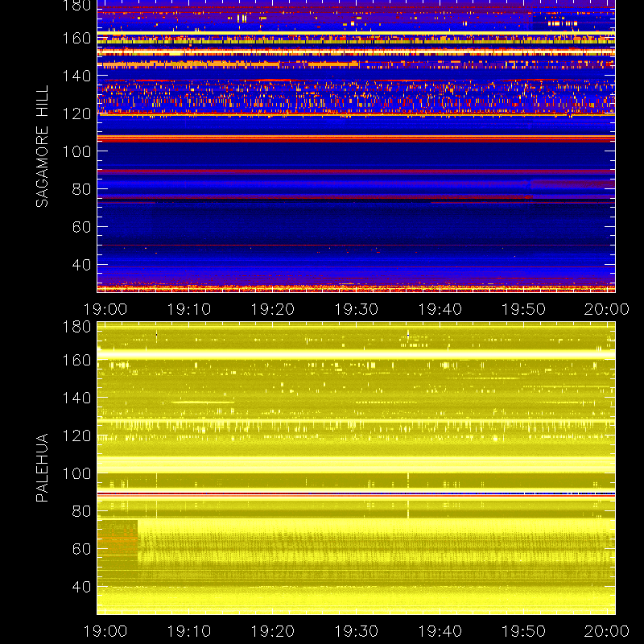This screenshot has width=644, height=644.
Task: Pick the 20:00 time label below Sagamore Hill plot
Action: (607, 309)
